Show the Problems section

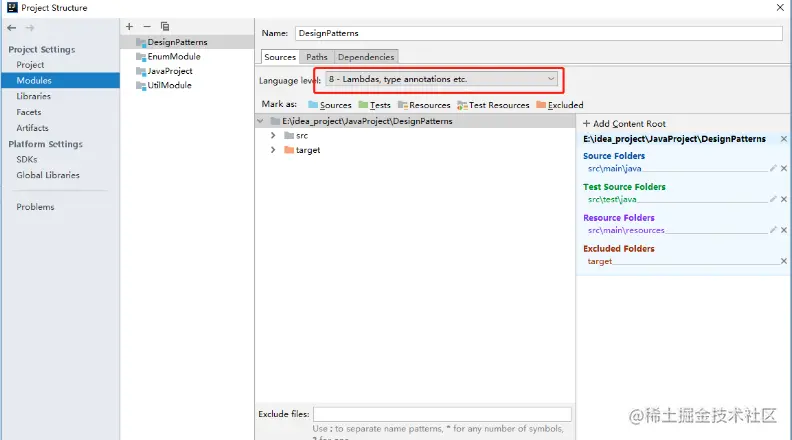[35, 207]
